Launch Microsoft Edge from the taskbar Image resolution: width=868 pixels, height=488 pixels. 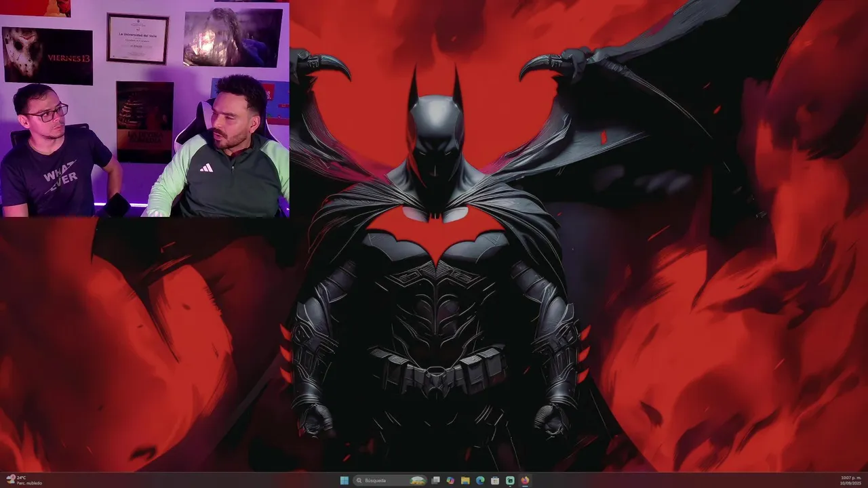click(480, 481)
